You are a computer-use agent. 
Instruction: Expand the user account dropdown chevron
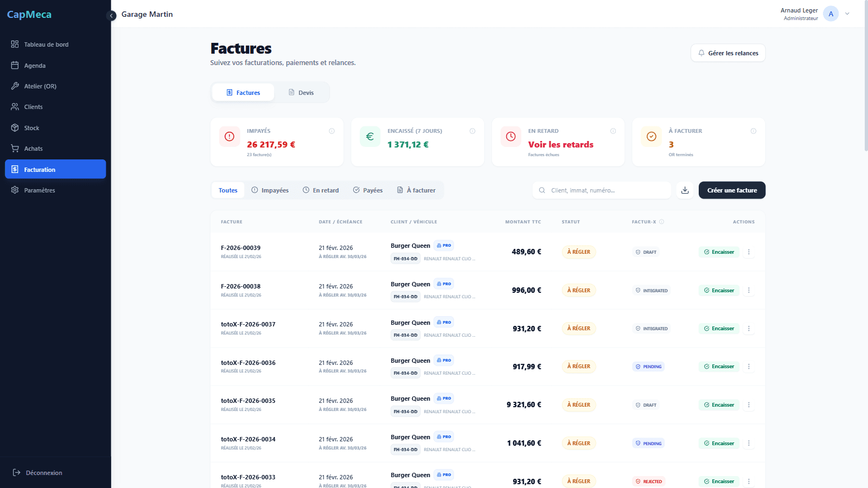click(x=847, y=14)
